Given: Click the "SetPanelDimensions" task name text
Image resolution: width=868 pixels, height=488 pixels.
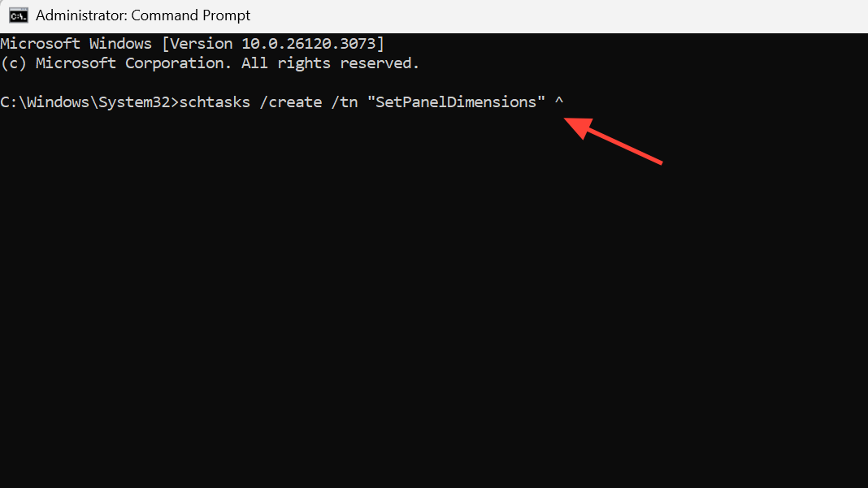Looking at the screenshot, I should click(x=456, y=102).
